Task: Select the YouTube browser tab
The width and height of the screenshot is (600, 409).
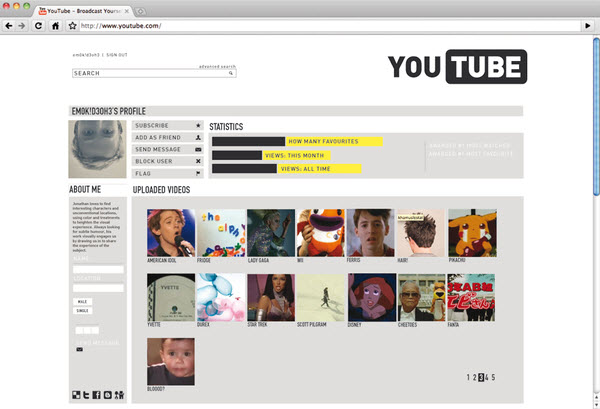Action: click(83, 11)
